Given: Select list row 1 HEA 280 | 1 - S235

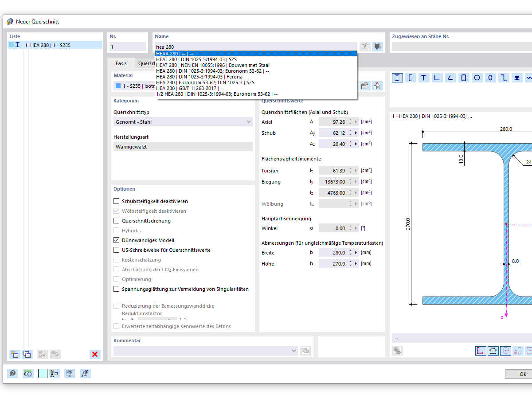Looking at the screenshot, I should 55,45.
